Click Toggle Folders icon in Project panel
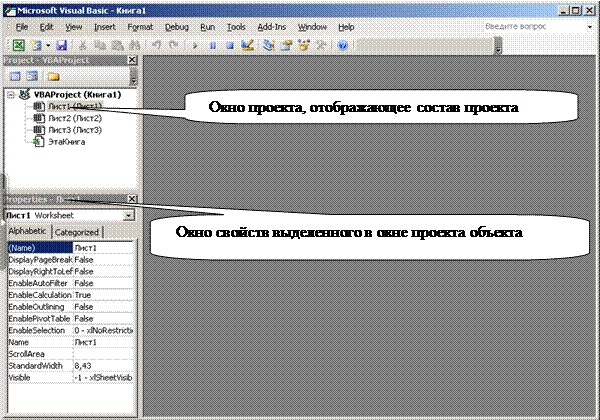Viewport: 600px width, 420px height. [53, 76]
